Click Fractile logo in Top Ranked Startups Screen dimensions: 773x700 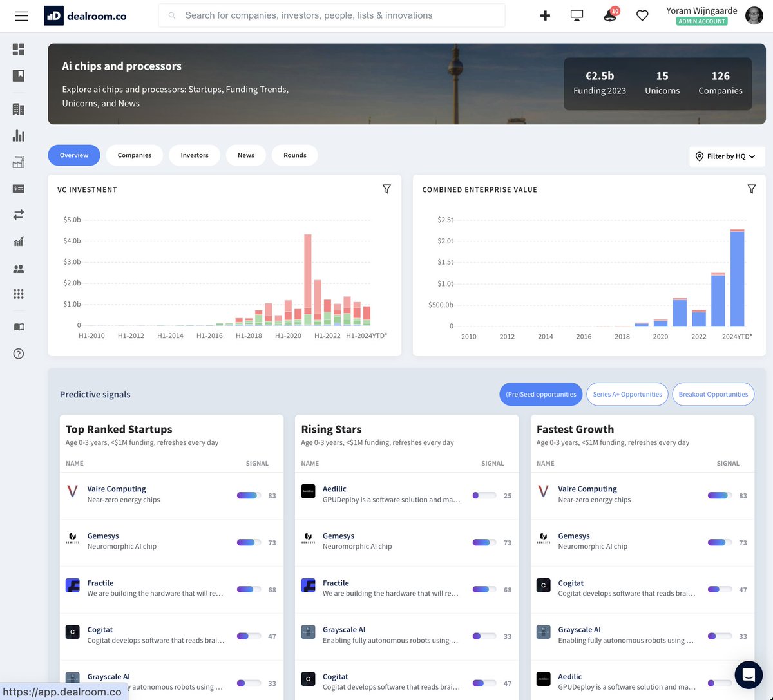(x=73, y=585)
